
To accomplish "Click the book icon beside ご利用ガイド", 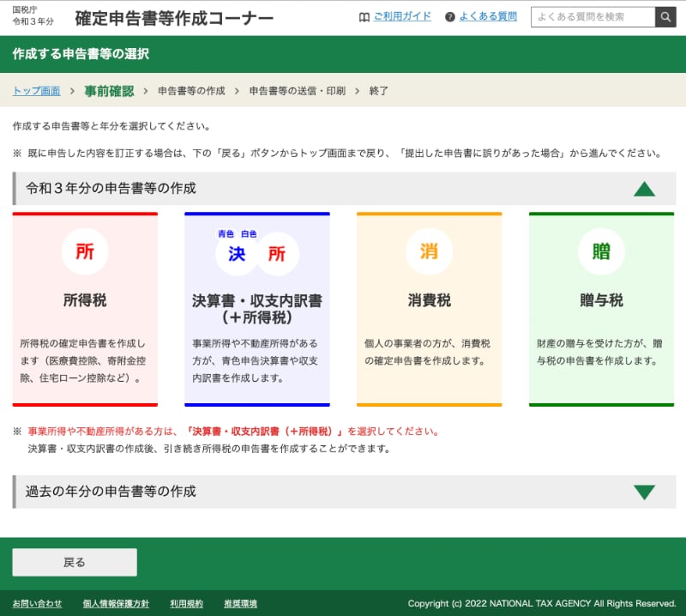I will [364, 17].
